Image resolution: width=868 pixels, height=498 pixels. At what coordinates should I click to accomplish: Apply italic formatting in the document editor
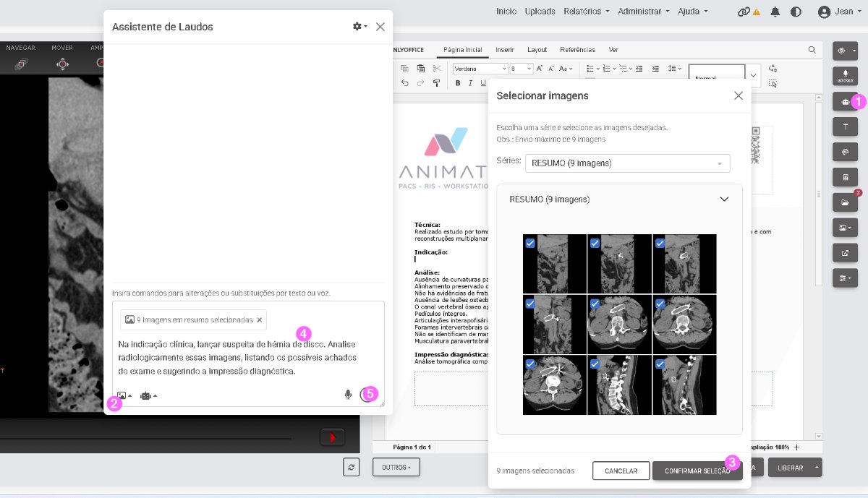pyautogui.click(x=470, y=83)
